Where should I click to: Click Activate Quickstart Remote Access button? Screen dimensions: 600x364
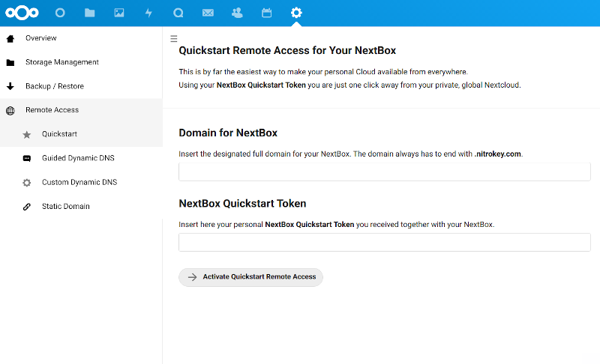click(x=250, y=277)
